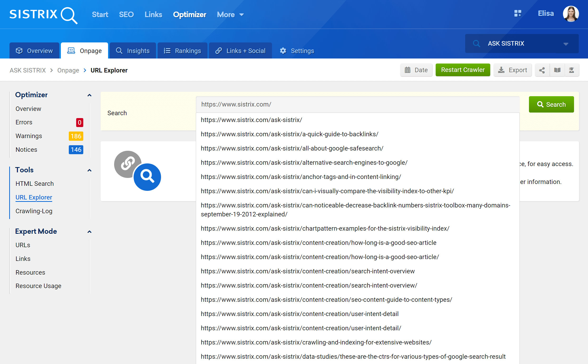Screen dimensions: 588x364
Task: Select the crawling-and-indexing-for-extensive-websites suggestion
Action: [x=358, y=342]
